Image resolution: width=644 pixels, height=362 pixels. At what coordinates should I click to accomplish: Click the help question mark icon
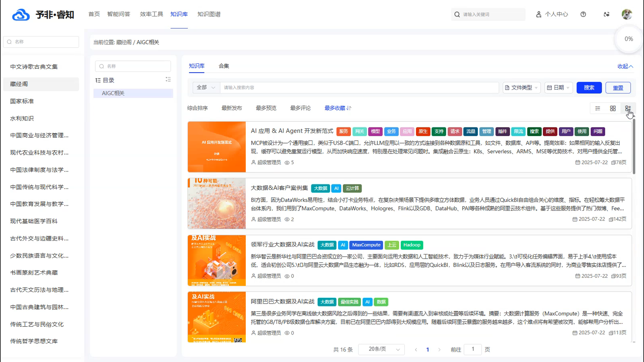(x=583, y=14)
